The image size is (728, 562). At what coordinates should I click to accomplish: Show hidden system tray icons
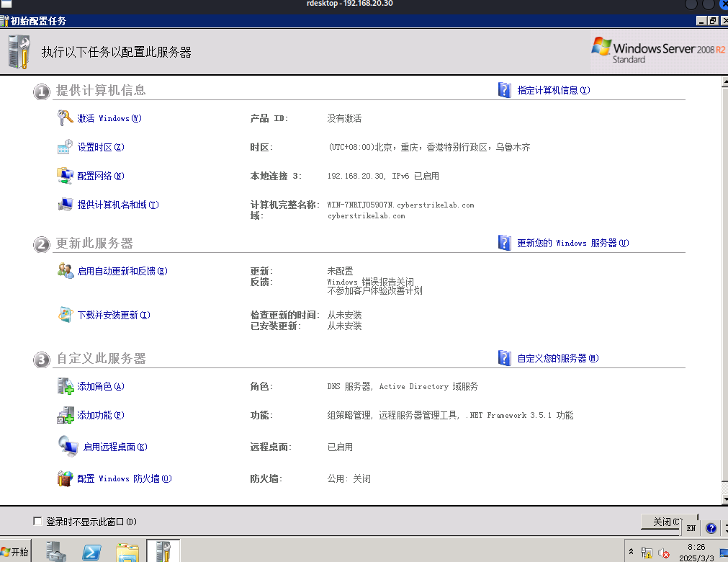pyautogui.click(x=632, y=553)
